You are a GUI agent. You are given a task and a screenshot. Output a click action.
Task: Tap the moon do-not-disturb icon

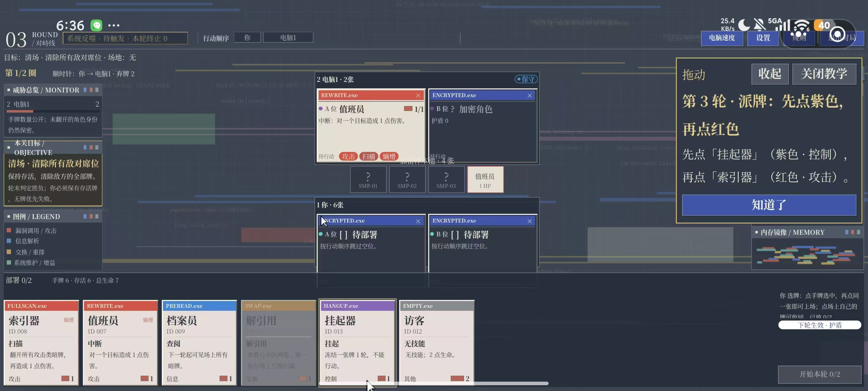744,25
